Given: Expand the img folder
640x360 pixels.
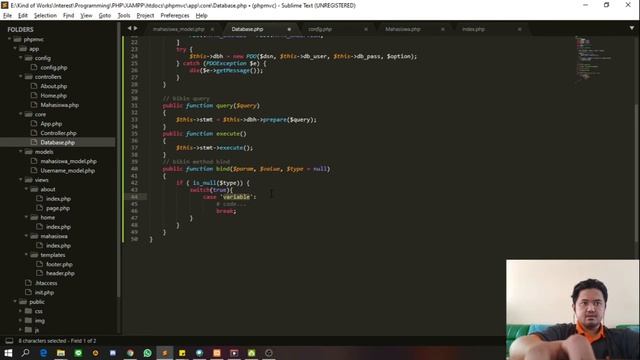Looking at the screenshot, I should (x=21, y=320).
